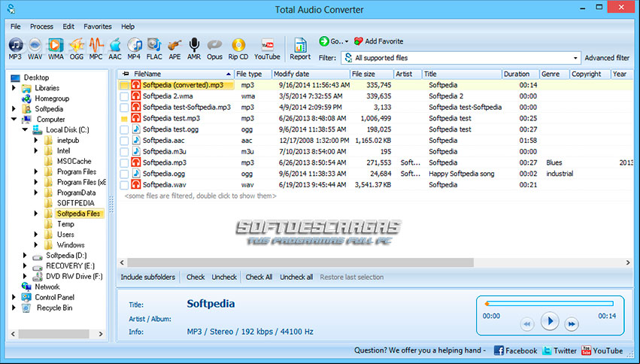The width and height of the screenshot is (640, 364).
Task: Open the Help menu
Action: [x=128, y=26]
